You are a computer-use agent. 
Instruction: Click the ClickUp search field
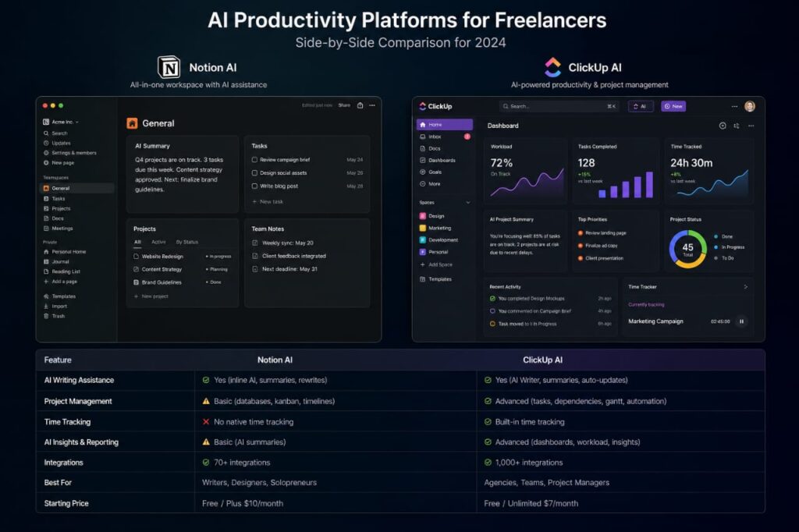559,107
